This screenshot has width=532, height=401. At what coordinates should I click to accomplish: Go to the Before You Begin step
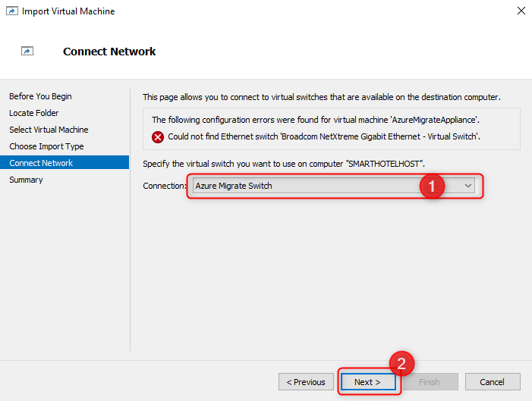[x=40, y=96]
